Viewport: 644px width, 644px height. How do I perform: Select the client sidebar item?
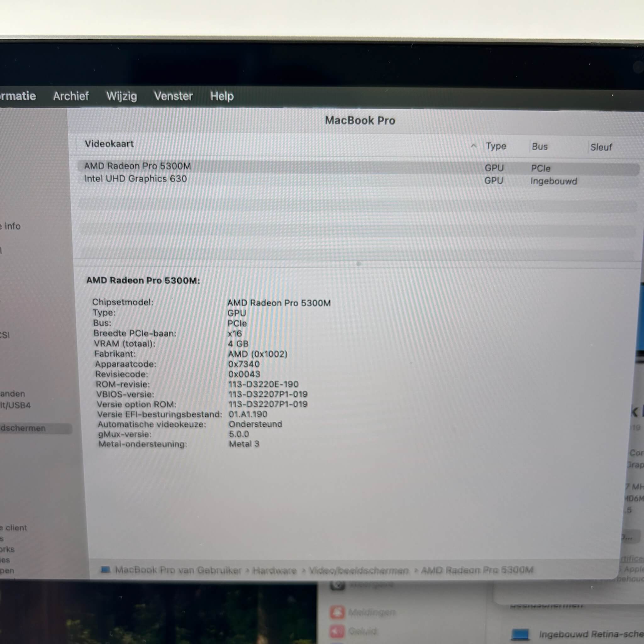13,528
